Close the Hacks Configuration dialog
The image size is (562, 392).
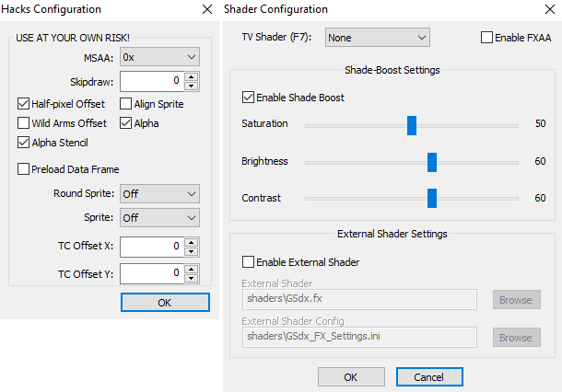coord(205,9)
